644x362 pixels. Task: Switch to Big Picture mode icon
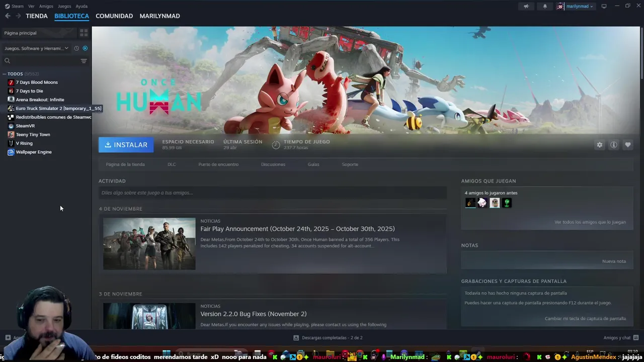tap(604, 6)
